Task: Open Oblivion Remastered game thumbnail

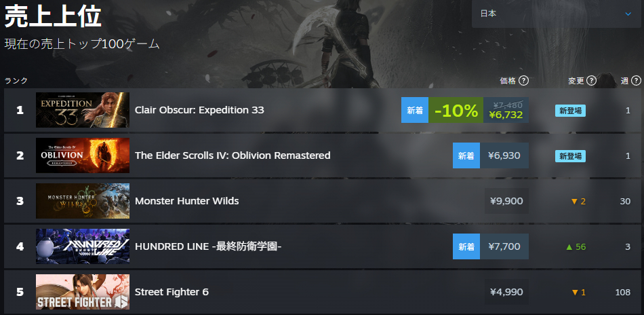Action: point(83,155)
